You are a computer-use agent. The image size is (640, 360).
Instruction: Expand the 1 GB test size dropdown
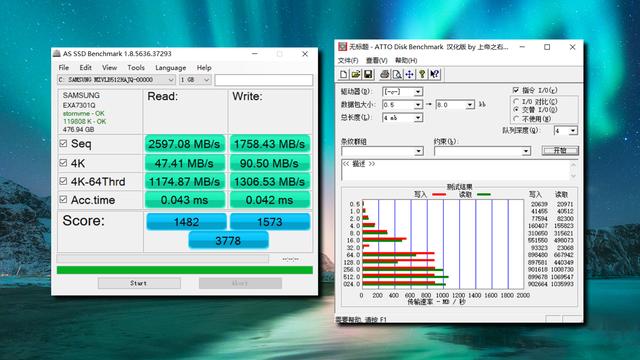(195, 80)
